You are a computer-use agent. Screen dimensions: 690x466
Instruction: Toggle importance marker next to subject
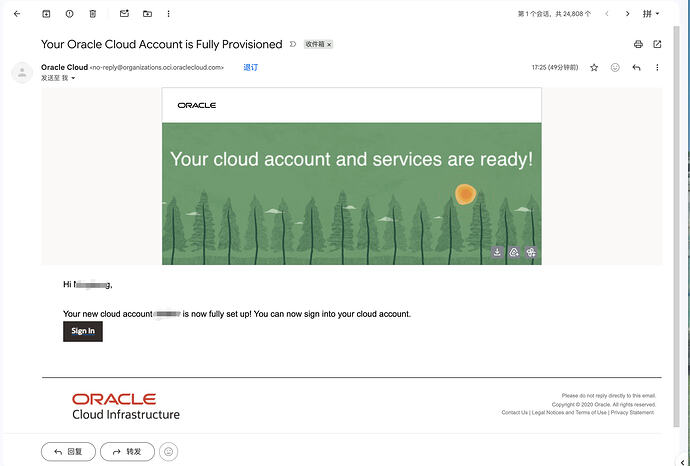[x=293, y=44]
